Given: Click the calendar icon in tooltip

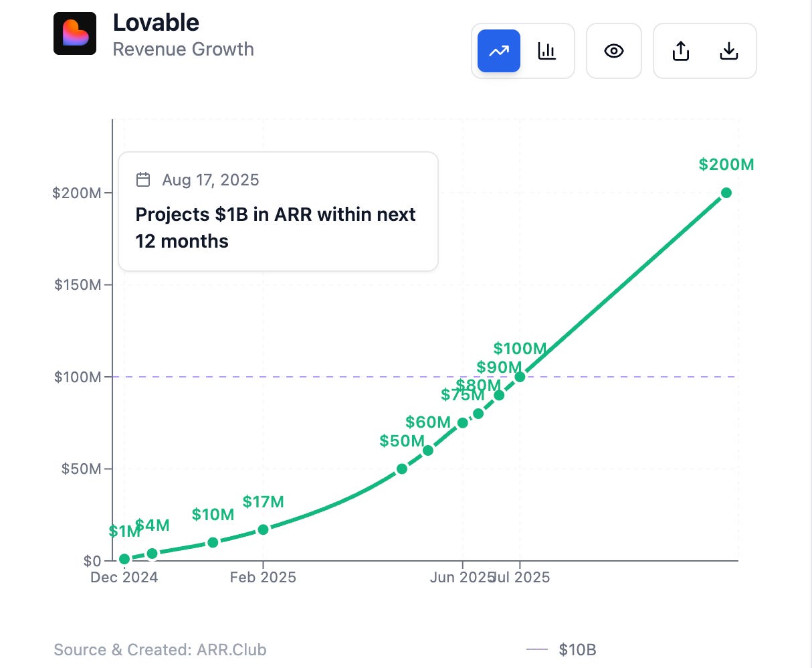Looking at the screenshot, I should point(142,179).
